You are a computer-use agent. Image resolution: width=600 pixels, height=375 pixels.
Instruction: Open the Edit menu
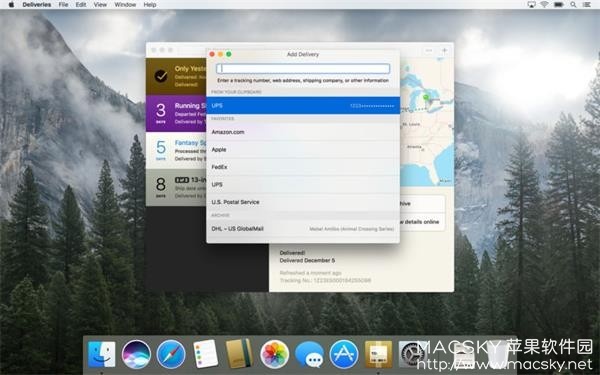(x=81, y=5)
